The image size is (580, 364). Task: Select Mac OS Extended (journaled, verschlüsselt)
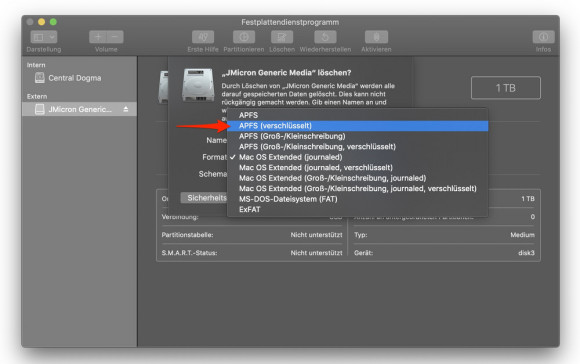point(357,168)
